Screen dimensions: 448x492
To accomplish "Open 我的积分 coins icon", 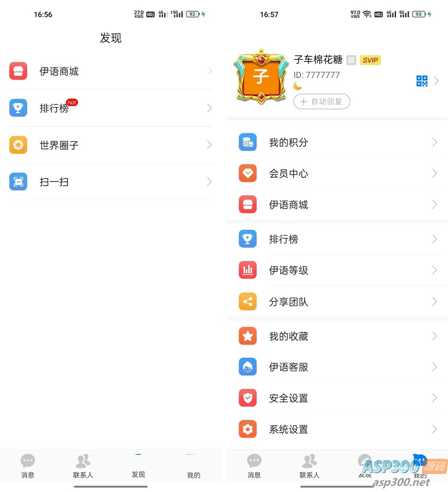I will [247, 142].
